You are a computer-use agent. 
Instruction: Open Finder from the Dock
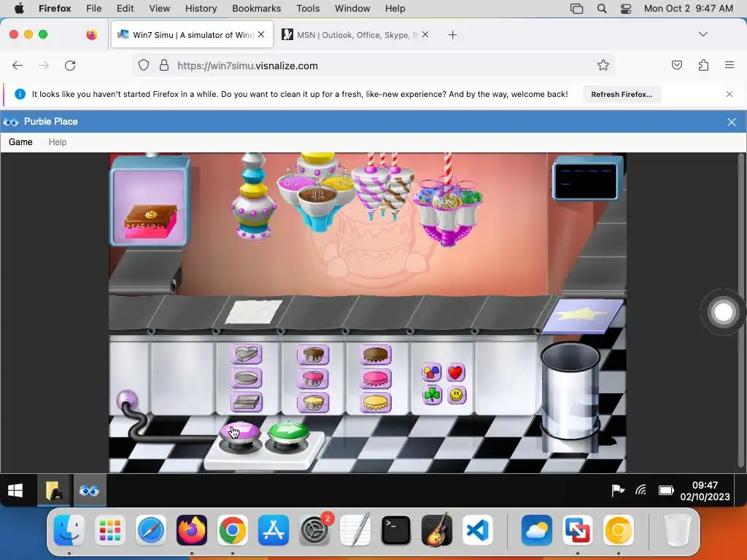point(69,530)
